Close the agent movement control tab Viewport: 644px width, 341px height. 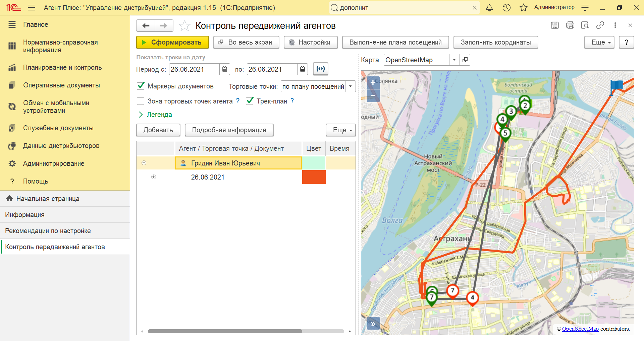pyautogui.click(x=630, y=25)
